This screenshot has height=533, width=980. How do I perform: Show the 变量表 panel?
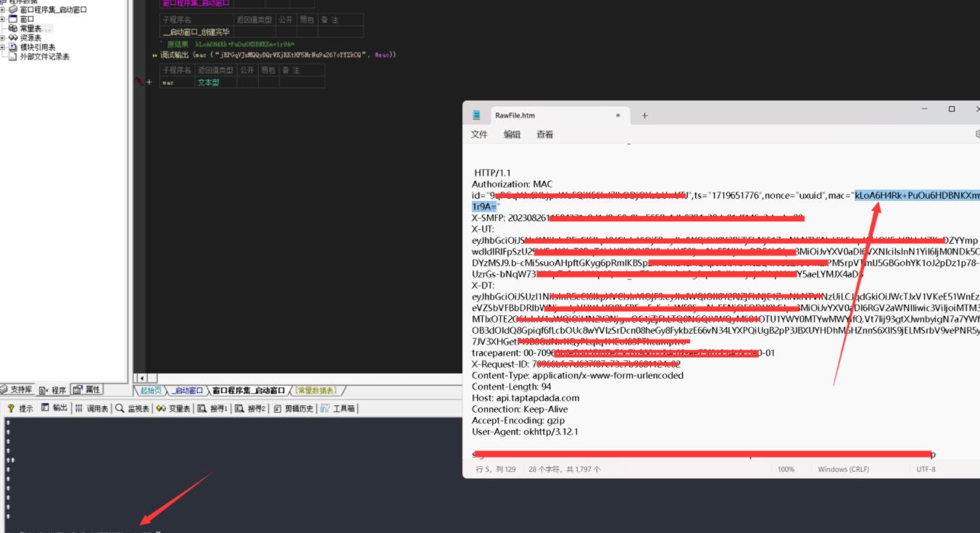tap(174, 409)
